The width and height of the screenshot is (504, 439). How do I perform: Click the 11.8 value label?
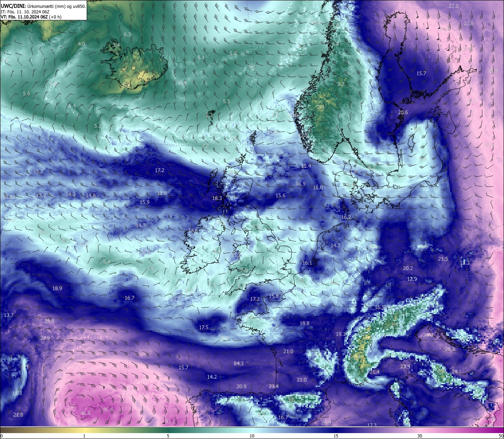(x=162, y=193)
